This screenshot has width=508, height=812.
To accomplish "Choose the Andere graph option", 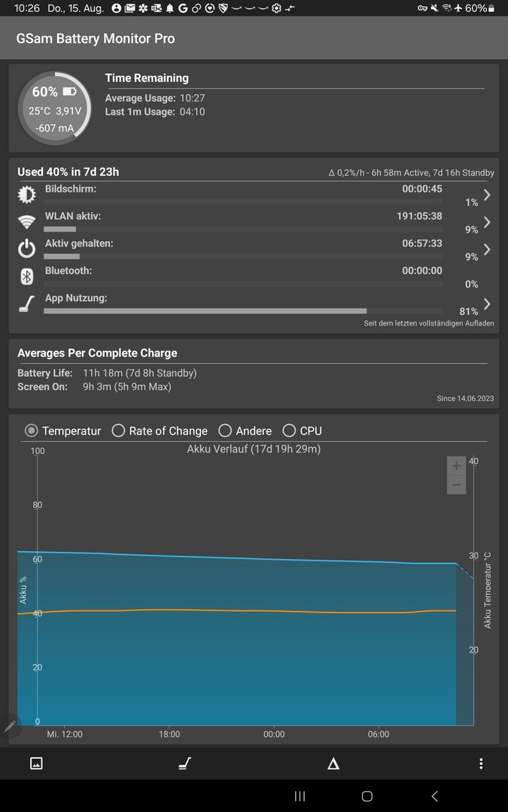I will pyautogui.click(x=225, y=431).
